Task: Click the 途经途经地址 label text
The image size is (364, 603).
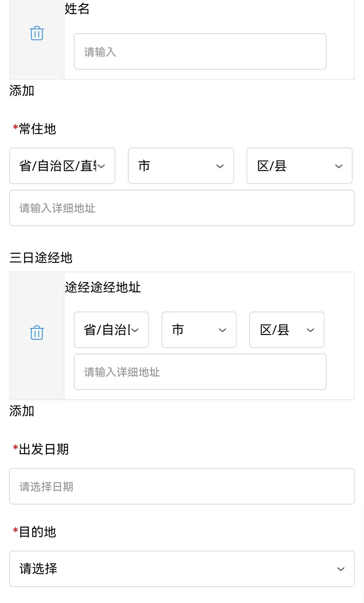Action: pos(103,287)
